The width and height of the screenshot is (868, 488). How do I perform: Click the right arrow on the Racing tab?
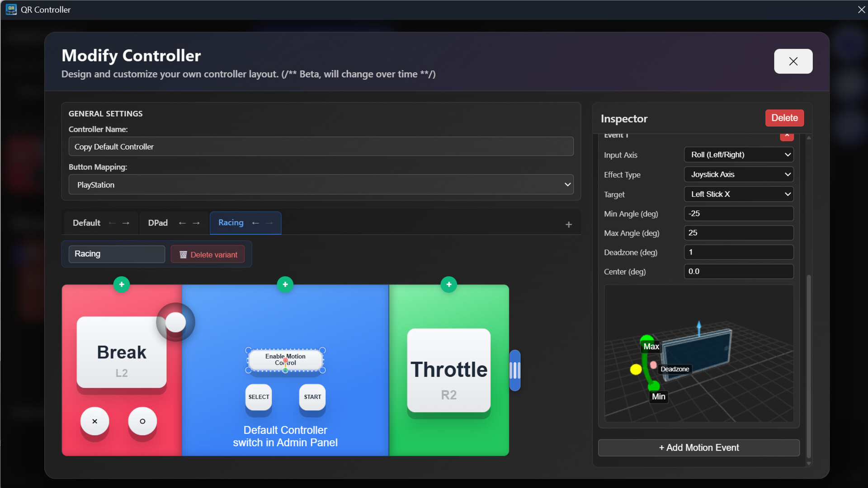[x=269, y=223]
